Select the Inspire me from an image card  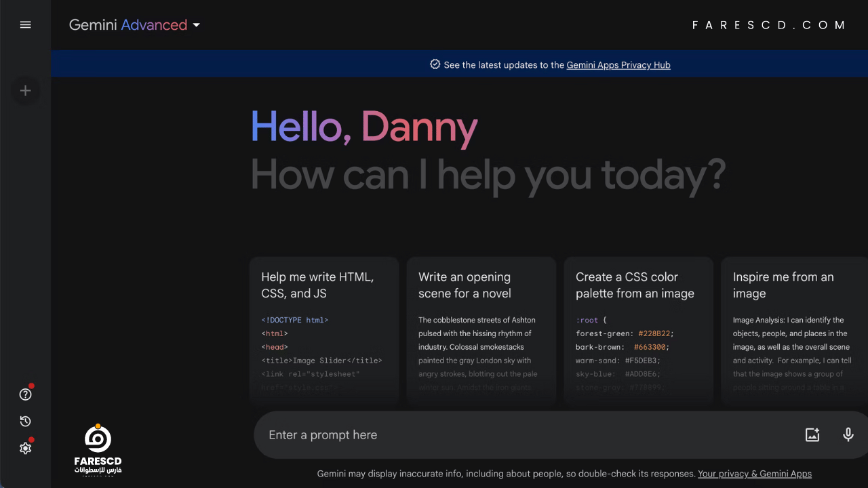[794, 331]
